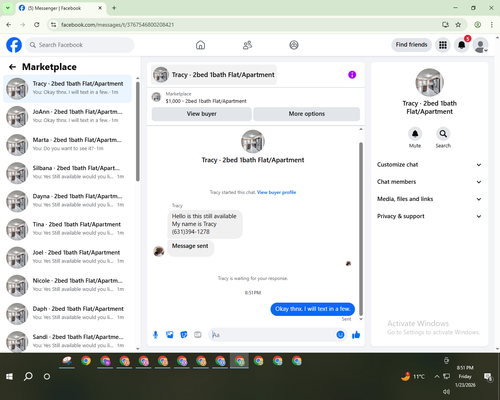The image size is (500, 400).
Task: Open the View buyer profile link
Action: [x=276, y=192]
